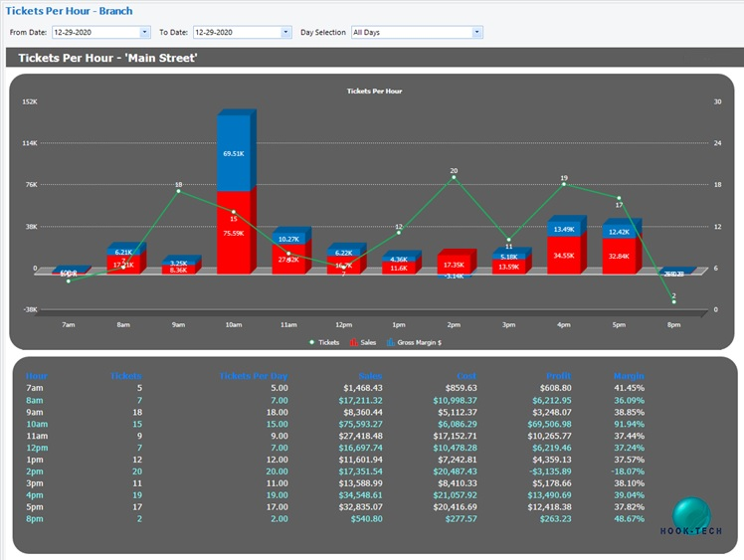Select the 8pm tickets data point labeled 2
The image size is (744, 560).
[673, 301]
